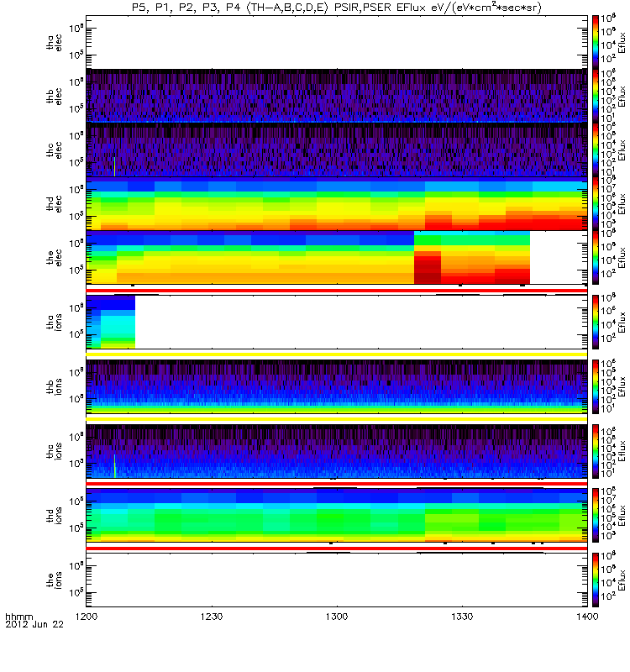Image resolution: width=630 pixels, height=672 pixels.
Task: Pick the color bar beside the the ions panel
Action: [596, 580]
